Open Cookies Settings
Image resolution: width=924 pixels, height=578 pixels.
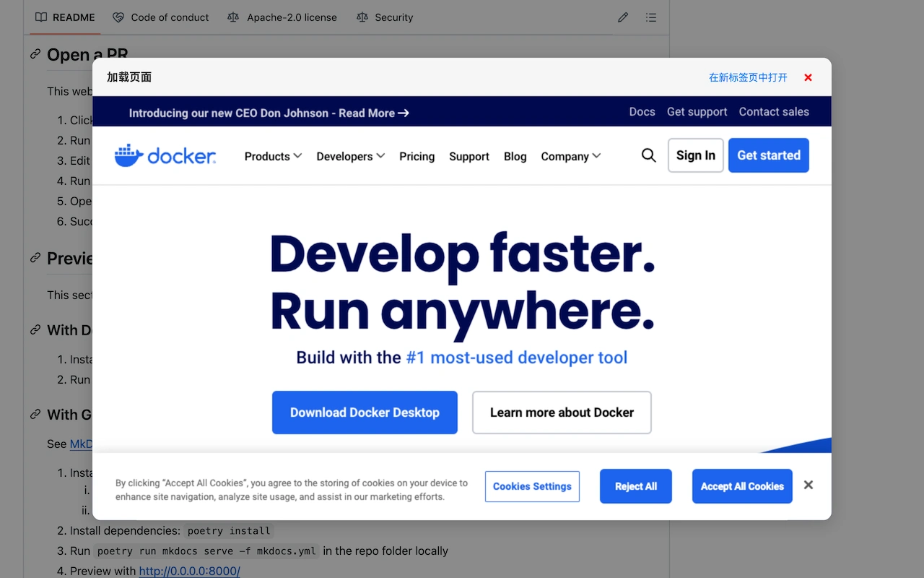point(532,486)
